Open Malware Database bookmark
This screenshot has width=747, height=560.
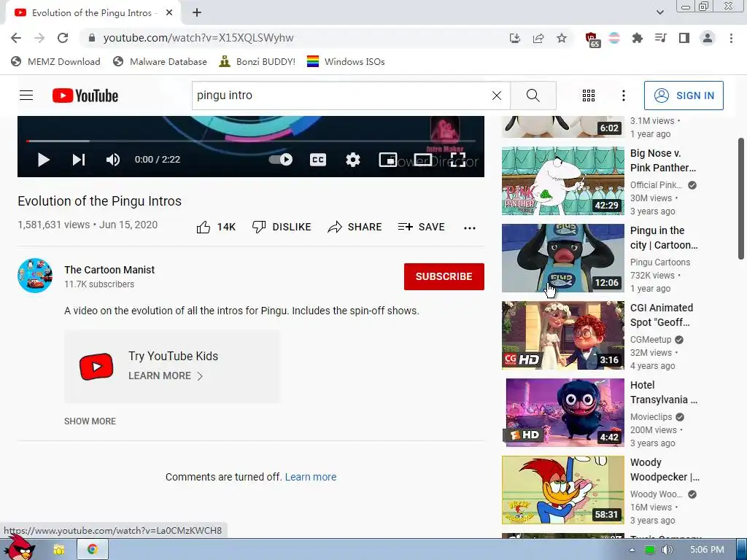click(x=160, y=61)
